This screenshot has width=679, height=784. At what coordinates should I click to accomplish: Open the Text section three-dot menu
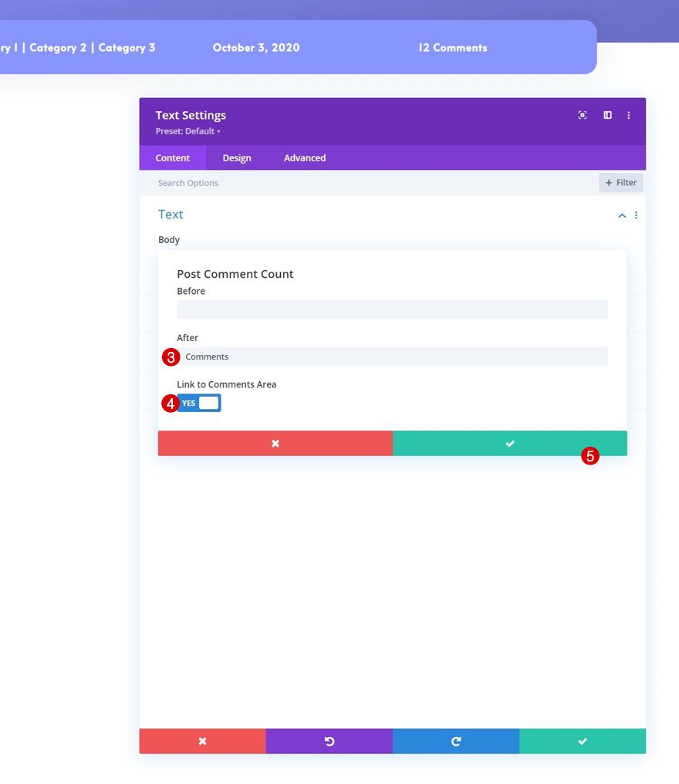[x=636, y=215]
